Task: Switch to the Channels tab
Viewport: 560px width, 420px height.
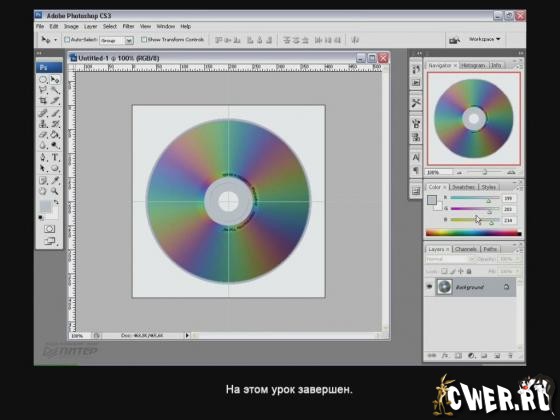Action: click(x=466, y=249)
